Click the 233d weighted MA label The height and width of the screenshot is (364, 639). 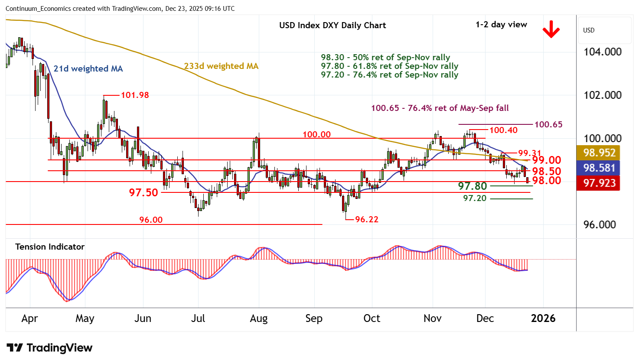[221, 66]
